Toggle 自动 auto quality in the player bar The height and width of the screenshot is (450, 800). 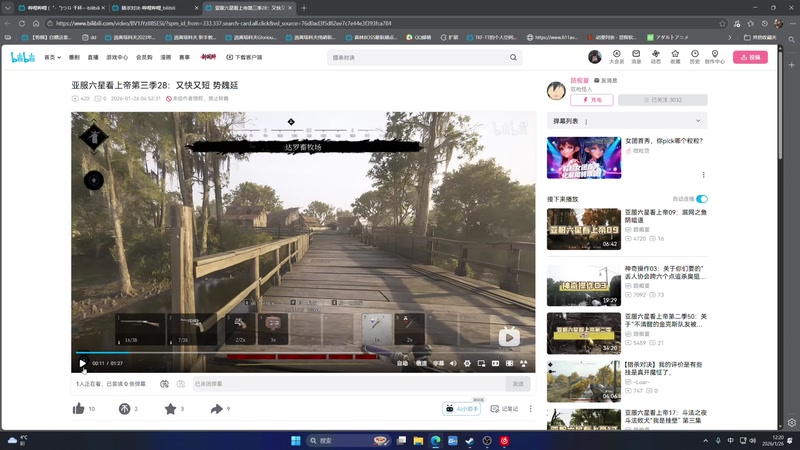[403, 363]
